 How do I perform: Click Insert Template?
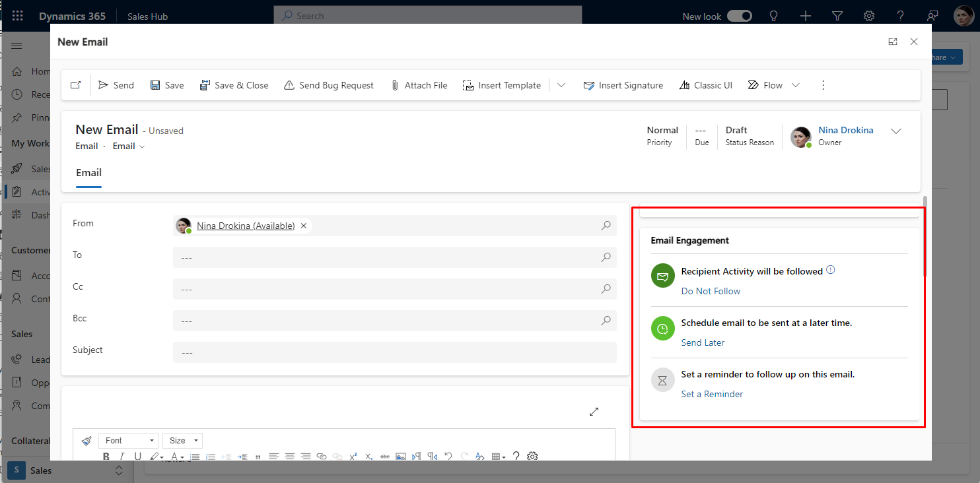[x=502, y=85]
